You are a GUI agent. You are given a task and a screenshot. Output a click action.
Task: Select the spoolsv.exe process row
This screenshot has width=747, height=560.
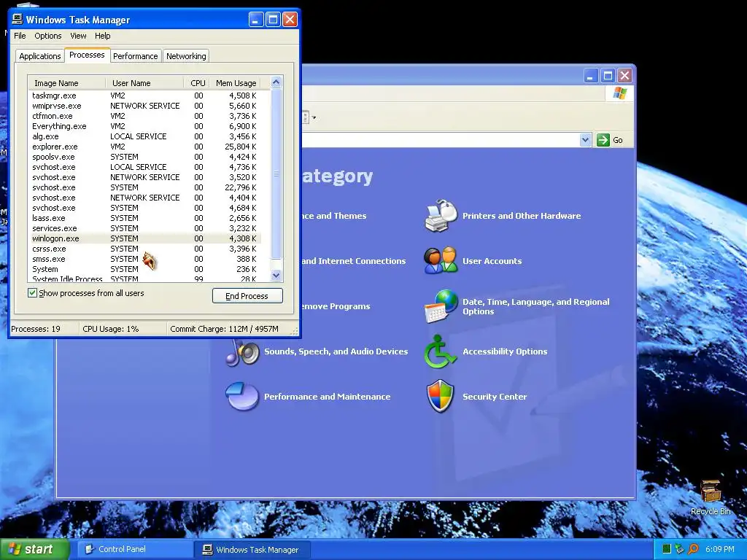[x=145, y=157]
